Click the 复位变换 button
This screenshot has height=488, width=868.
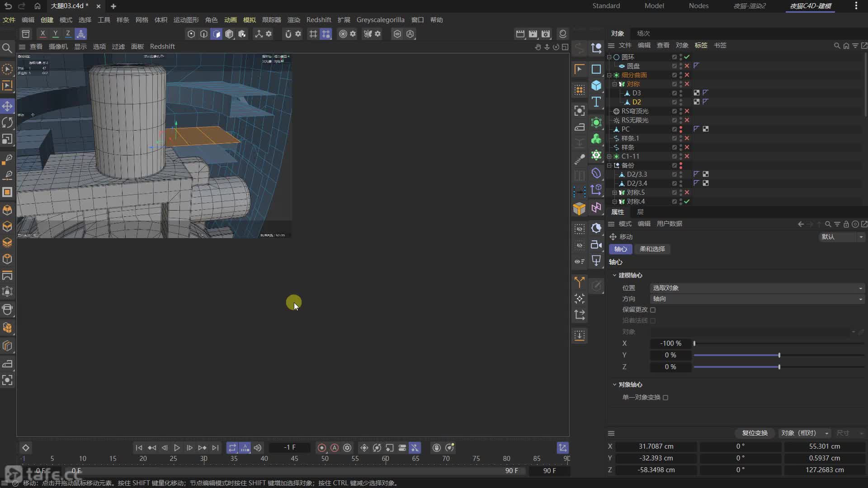755,433
